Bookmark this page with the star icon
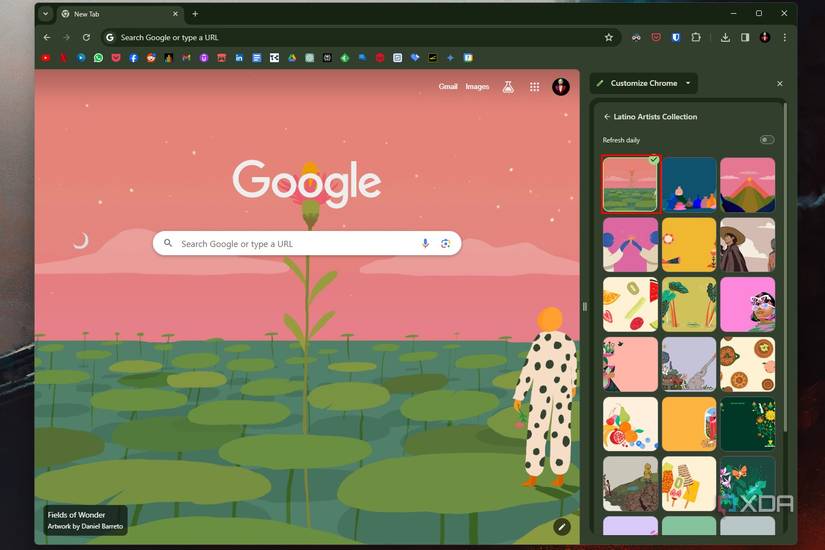The height and width of the screenshot is (550, 825). tap(608, 37)
